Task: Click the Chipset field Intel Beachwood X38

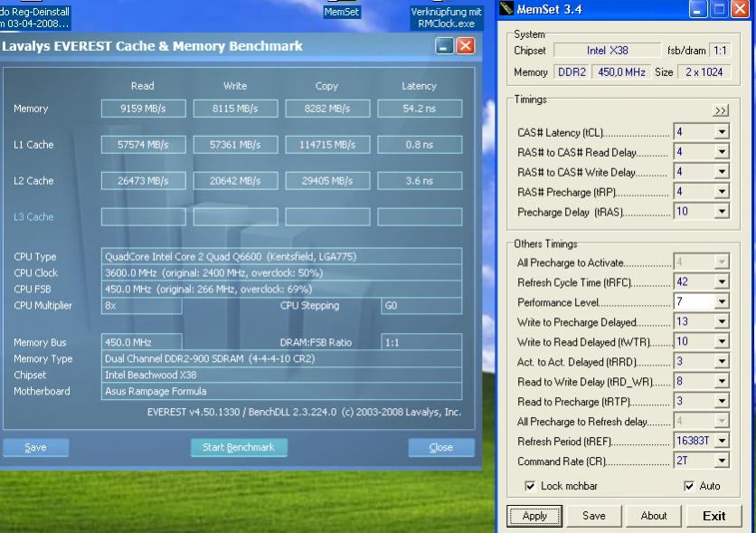Action: 281,375
